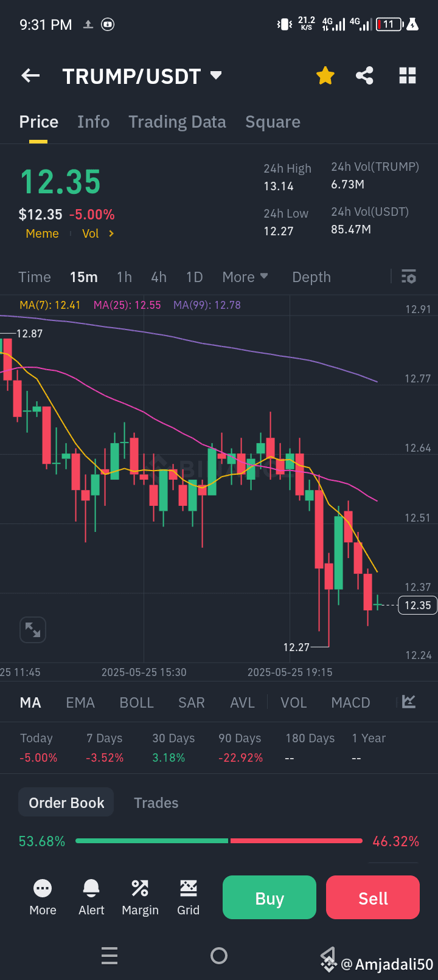
Task: Open the More options icon
Action: click(x=43, y=897)
